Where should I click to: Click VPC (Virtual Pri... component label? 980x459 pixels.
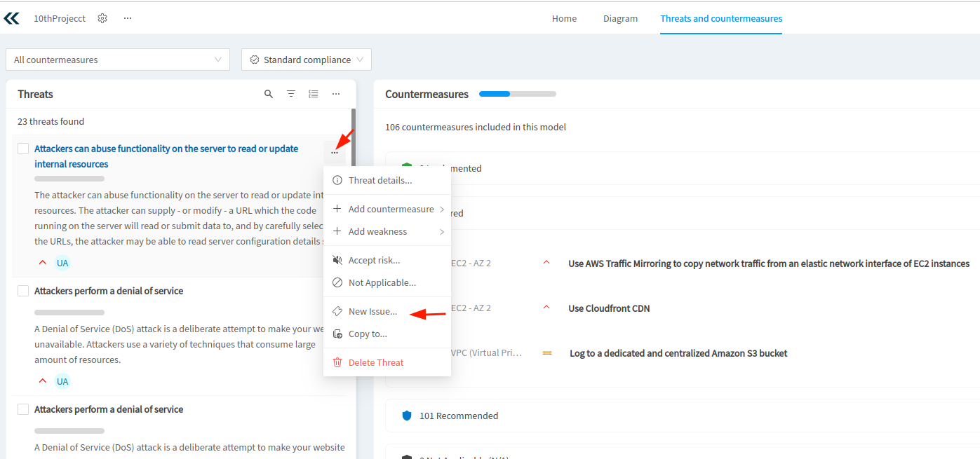coord(486,352)
